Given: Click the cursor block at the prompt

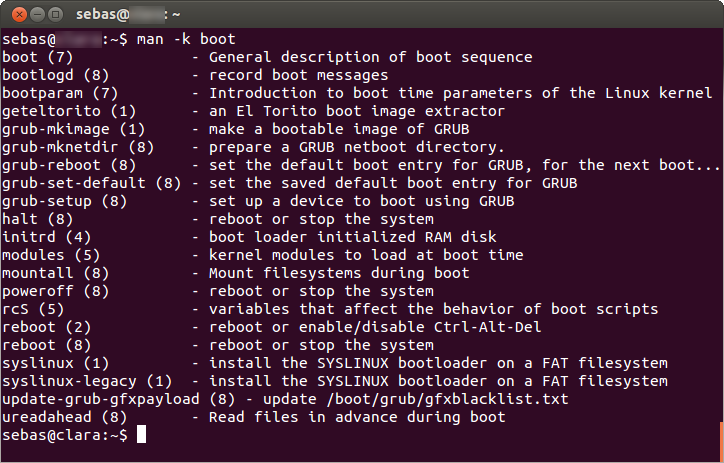Looking at the screenshot, I should coord(142,435).
